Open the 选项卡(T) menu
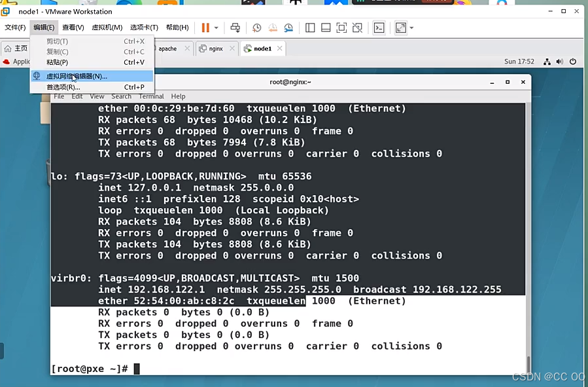The image size is (588, 387). pyautogui.click(x=144, y=28)
